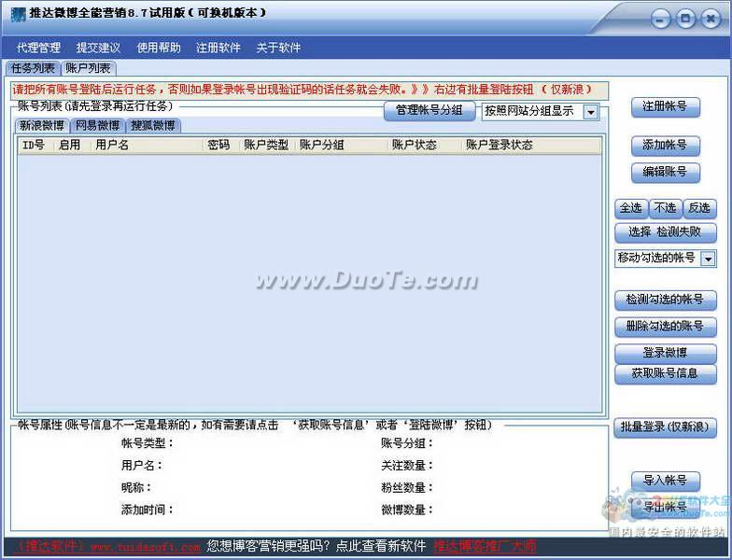Open the www.tuidasoft.com link
732x560 pixels.
[x=146, y=547]
